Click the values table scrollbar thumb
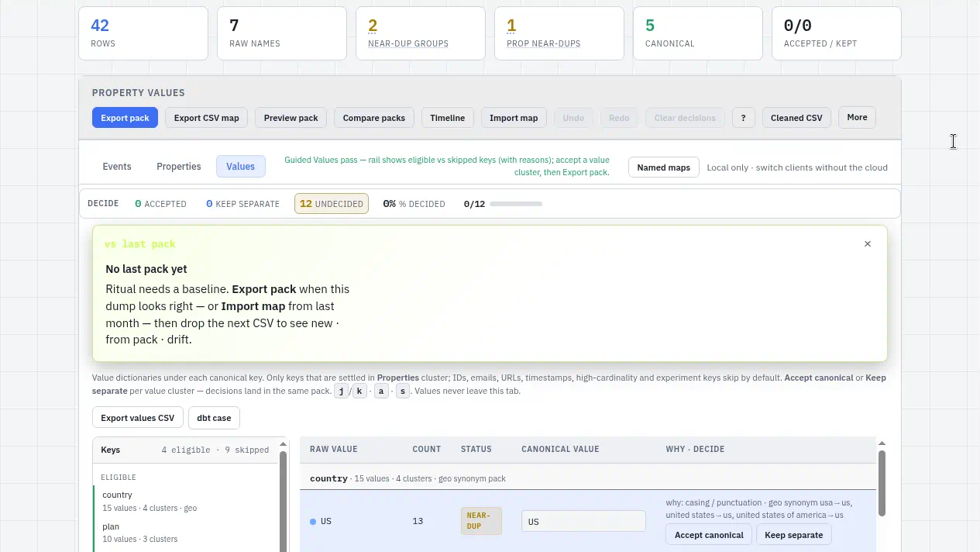 click(882, 482)
